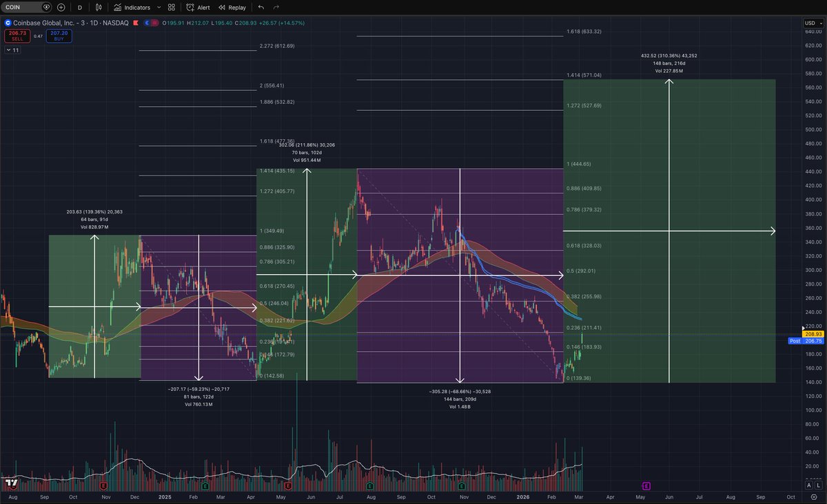Click the Coinbase logo in the chart legend
The image size is (827, 504).
[x=8, y=23]
